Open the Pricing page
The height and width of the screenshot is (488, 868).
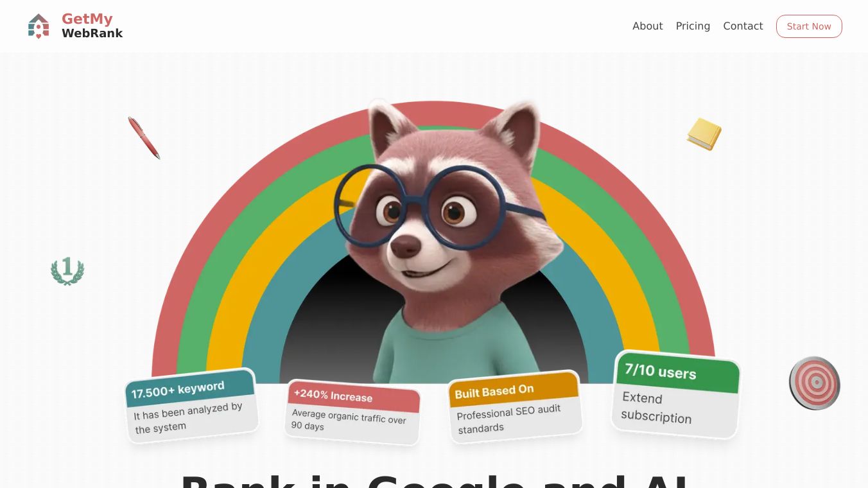(693, 26)
